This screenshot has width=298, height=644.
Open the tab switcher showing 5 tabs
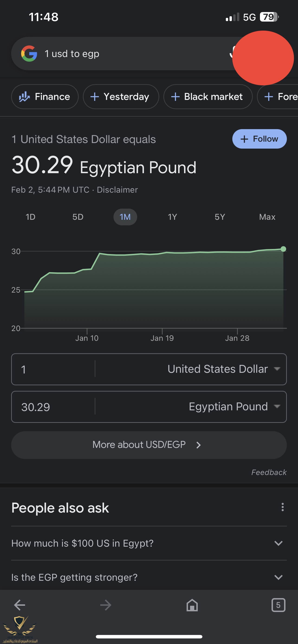[x=278, y=605]
